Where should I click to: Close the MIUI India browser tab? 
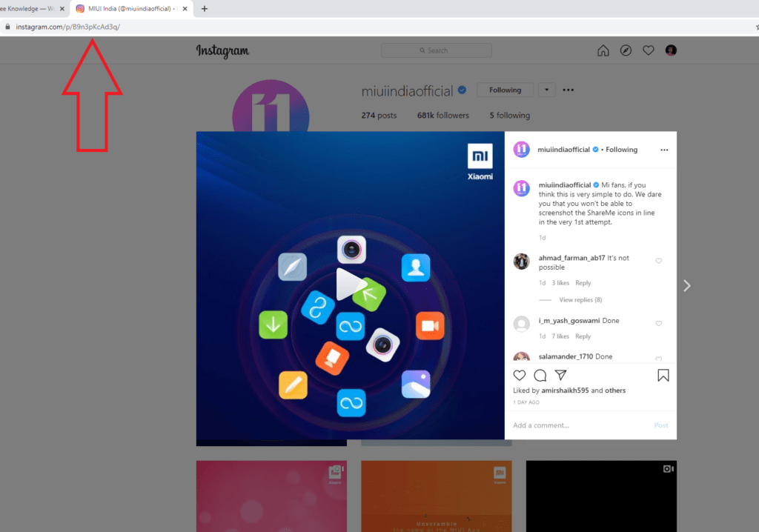pos(185,9)
